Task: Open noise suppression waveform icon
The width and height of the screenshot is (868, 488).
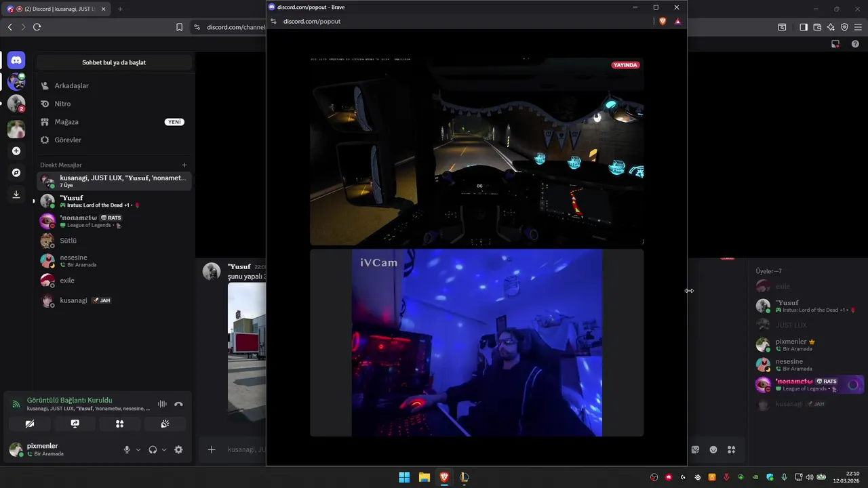Action: tap(162, 404)
